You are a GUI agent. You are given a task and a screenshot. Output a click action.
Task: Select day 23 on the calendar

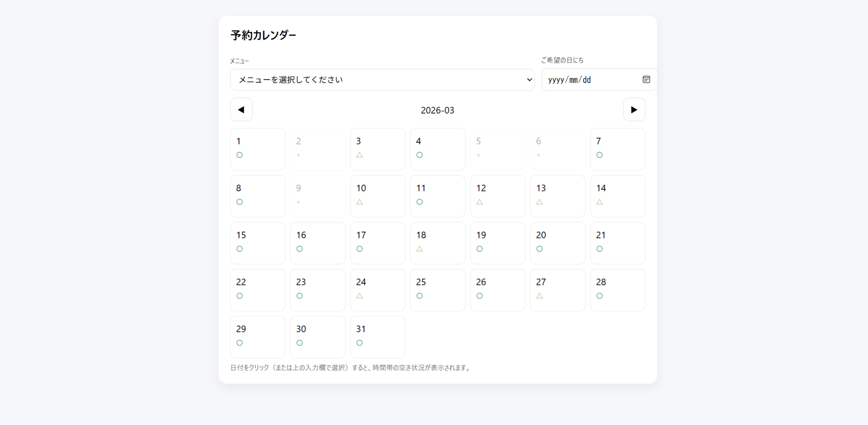tap(318, 290)
